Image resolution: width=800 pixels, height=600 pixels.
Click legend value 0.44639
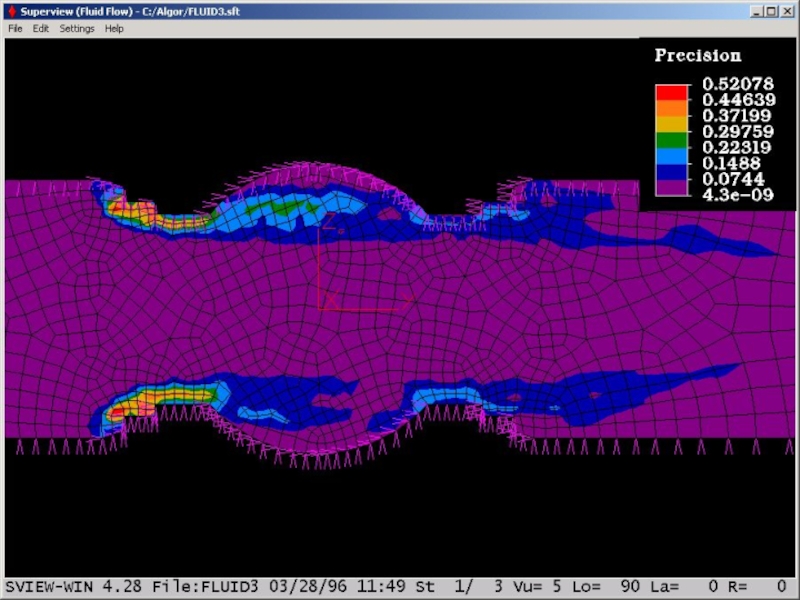738,99
